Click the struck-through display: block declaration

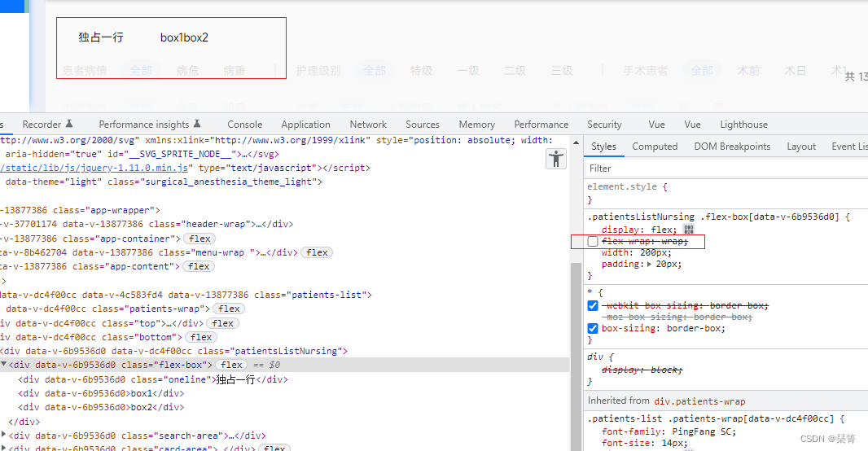click(x=642, y=370)
